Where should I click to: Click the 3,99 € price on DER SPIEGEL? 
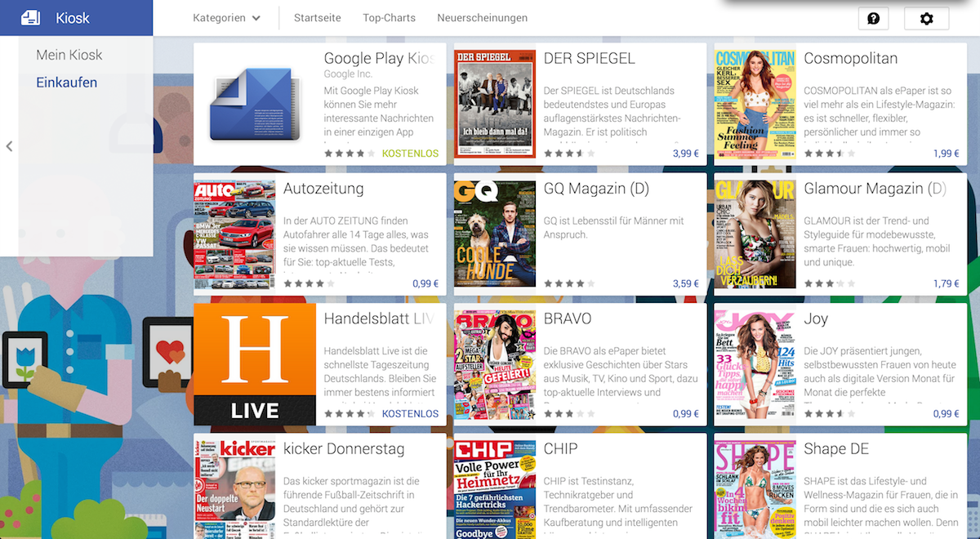coord(686,154)
